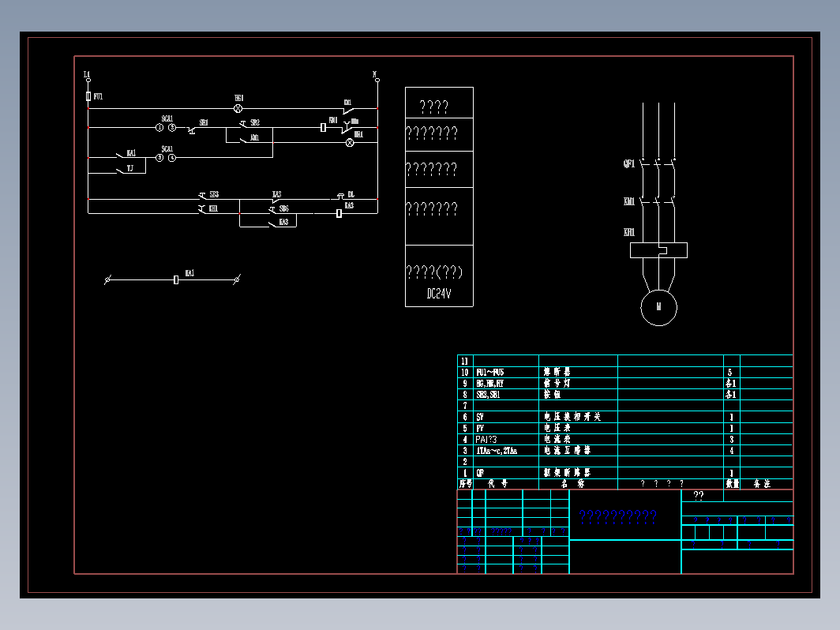Click the motor M circle symbol
Image resolution: width=840 pixels, height=630 pixels.
[x=659, y=308]
